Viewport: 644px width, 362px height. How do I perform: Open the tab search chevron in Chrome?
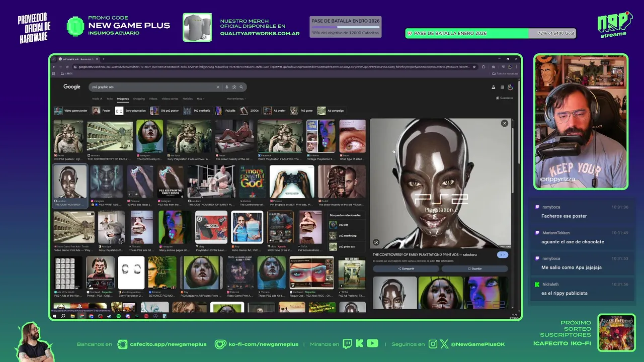point(54,59)
